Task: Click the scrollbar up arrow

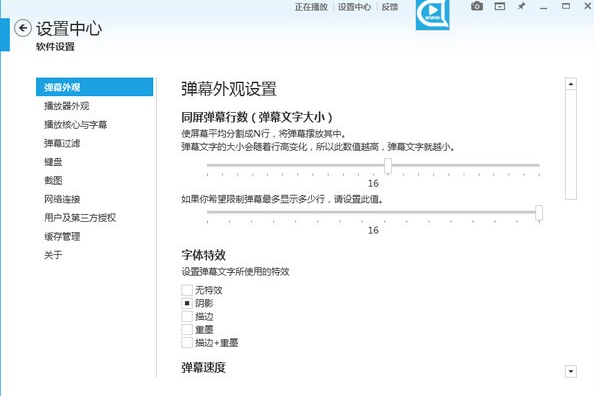Action: pyautogui.click(x=571, y=83)
